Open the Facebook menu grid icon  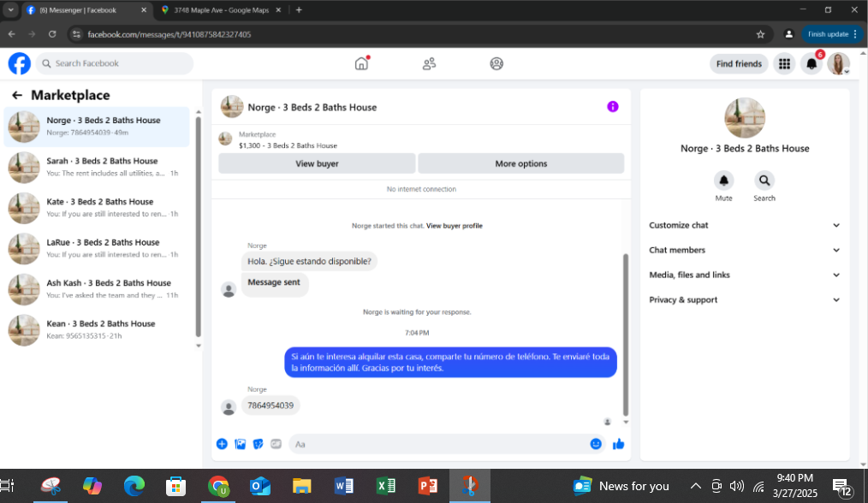pos(784,63)
